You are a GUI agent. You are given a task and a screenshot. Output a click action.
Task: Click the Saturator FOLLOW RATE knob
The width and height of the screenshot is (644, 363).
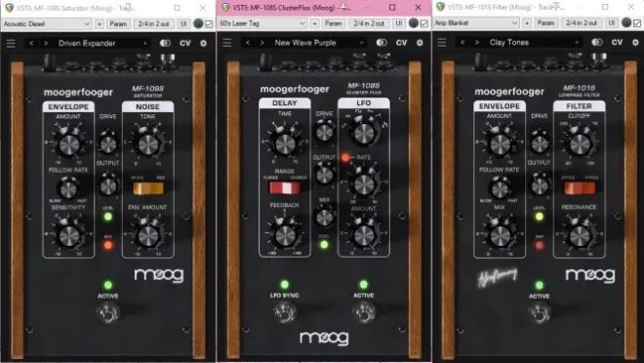click(68, 188)
